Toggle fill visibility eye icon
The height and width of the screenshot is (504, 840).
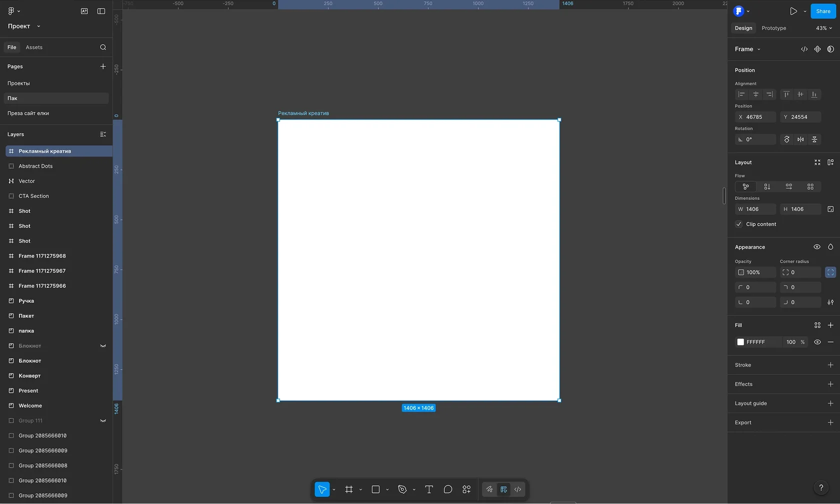[817, 342]
